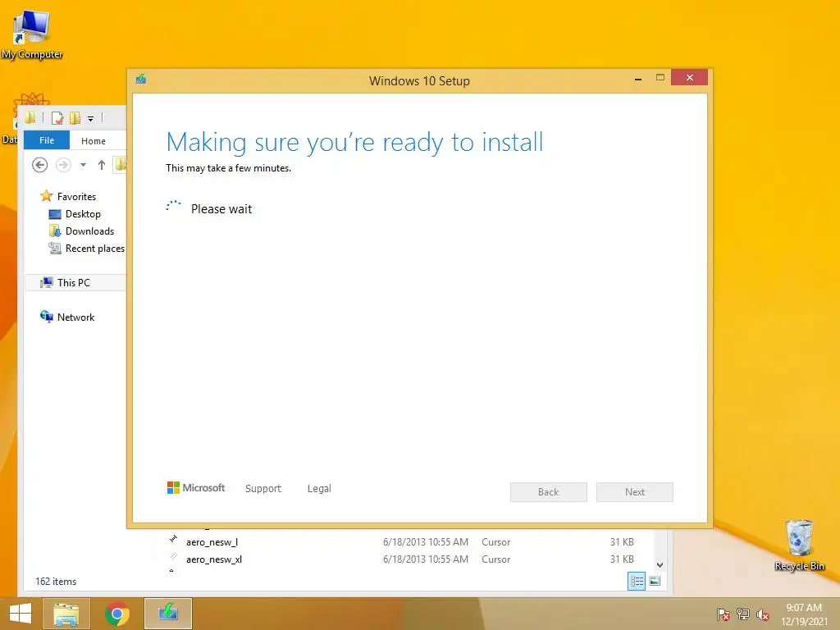
Task: Select Favorites in the navigation pane
Action: [76, 197]
